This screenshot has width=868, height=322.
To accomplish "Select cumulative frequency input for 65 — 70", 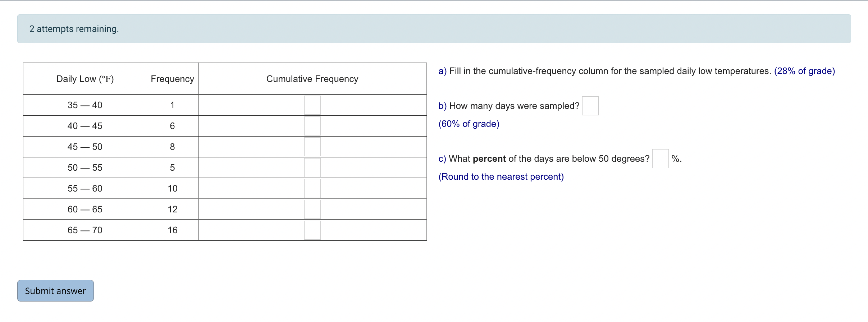I will (x=312, y=230).
